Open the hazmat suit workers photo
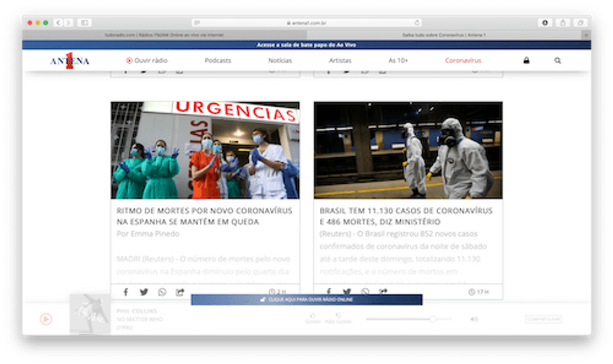Viewport: 613px width, 364px height. click(408, 150)
